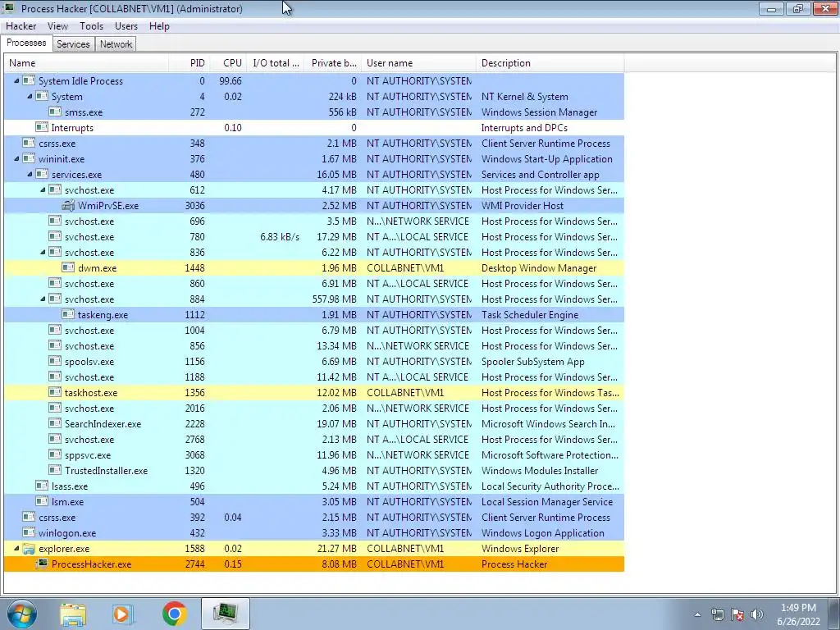Collapse svchost.exe PID 836 node
This screenshot has height=630, width=840.
[43, 253]
